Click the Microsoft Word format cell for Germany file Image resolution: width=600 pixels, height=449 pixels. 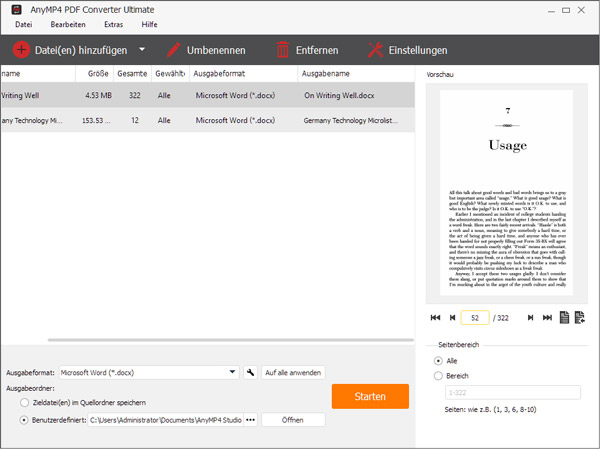(235, 120)
